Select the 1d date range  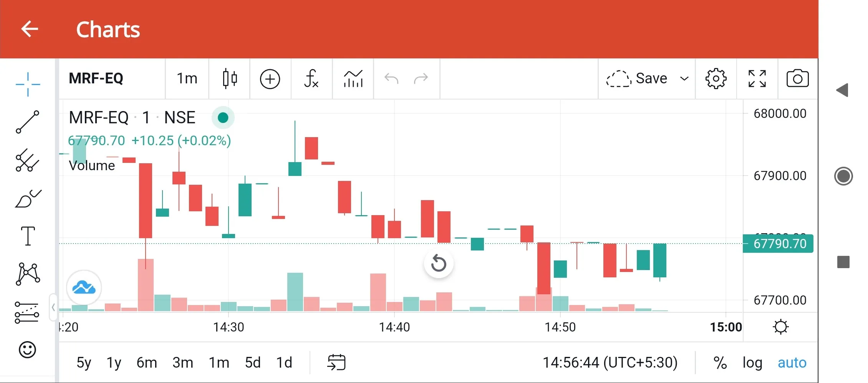(x=284, y=363)
